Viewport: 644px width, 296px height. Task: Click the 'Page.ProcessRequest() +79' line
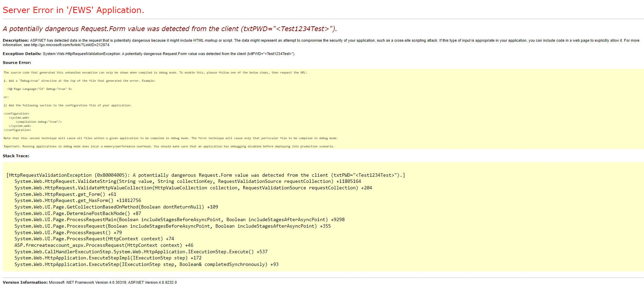(x=68, y=232)
